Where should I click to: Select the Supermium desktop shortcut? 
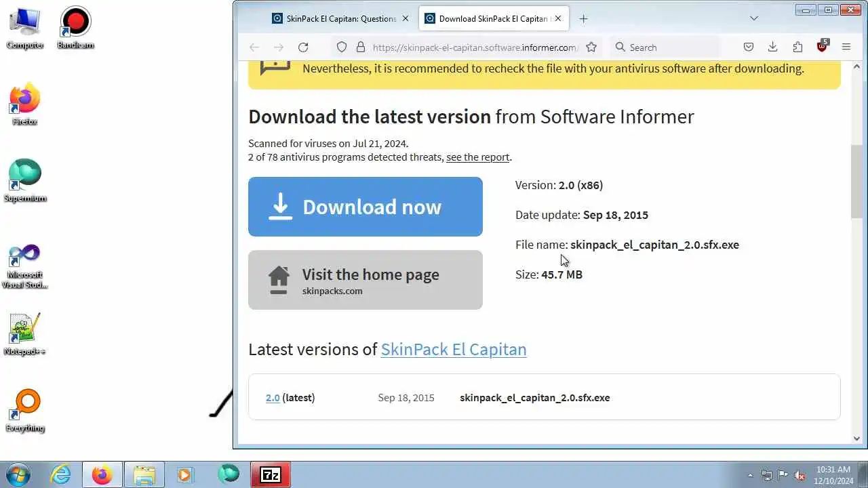pyautogui.click(x=25, y=181)
